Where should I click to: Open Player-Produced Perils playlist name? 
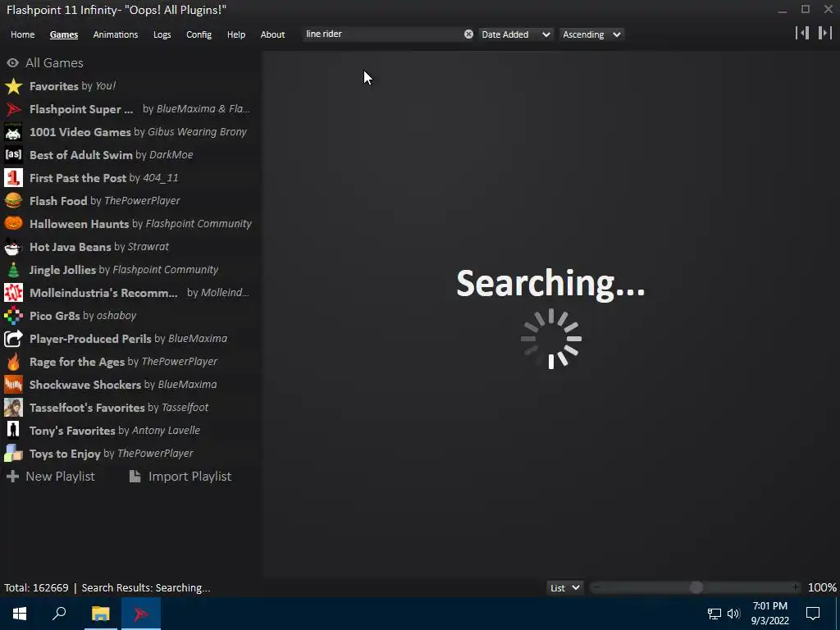(90, 339)
